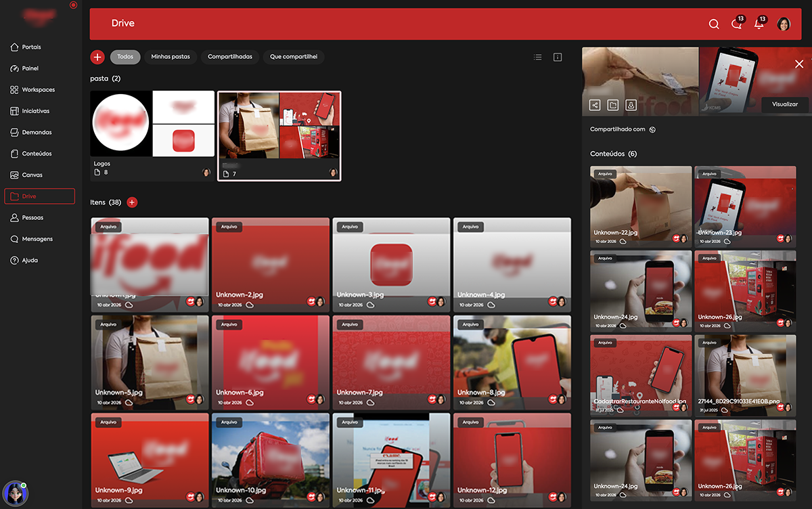
Task: Switch to the Minhas pastas tab
Action: [x=171, y=57]
